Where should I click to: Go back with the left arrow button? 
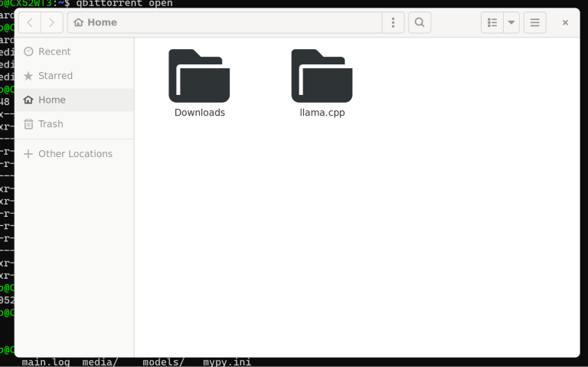30,22
